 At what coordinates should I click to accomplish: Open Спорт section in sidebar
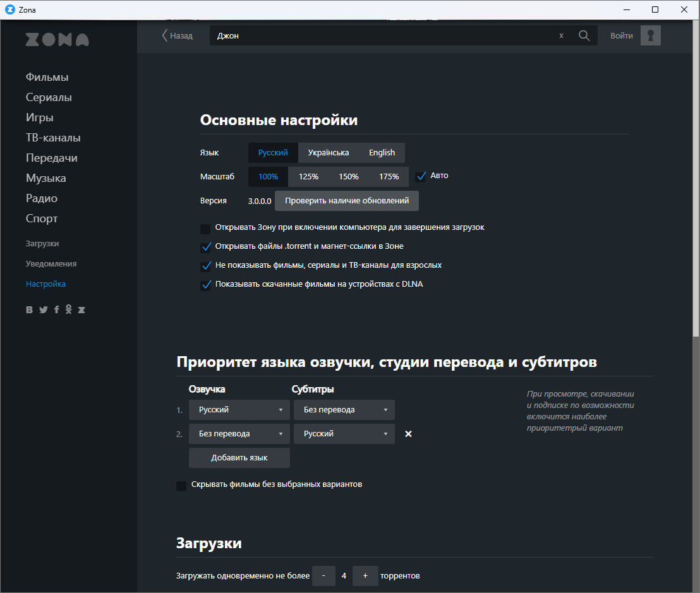[x=42, y=219]
